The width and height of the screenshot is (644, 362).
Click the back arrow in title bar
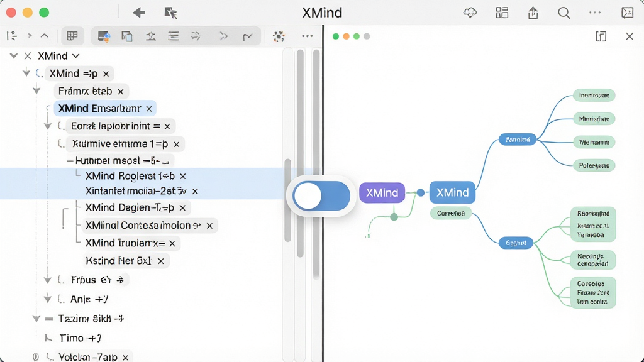(x=139, y=13)
